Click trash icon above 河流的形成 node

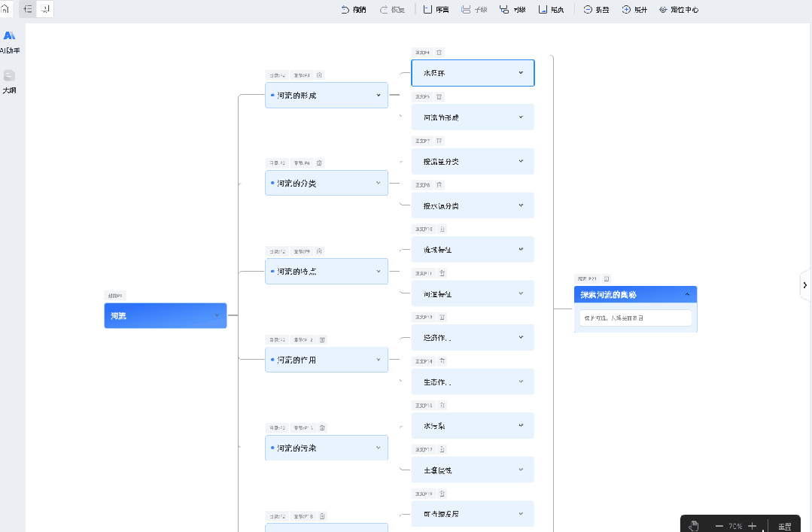coord(319,75)
